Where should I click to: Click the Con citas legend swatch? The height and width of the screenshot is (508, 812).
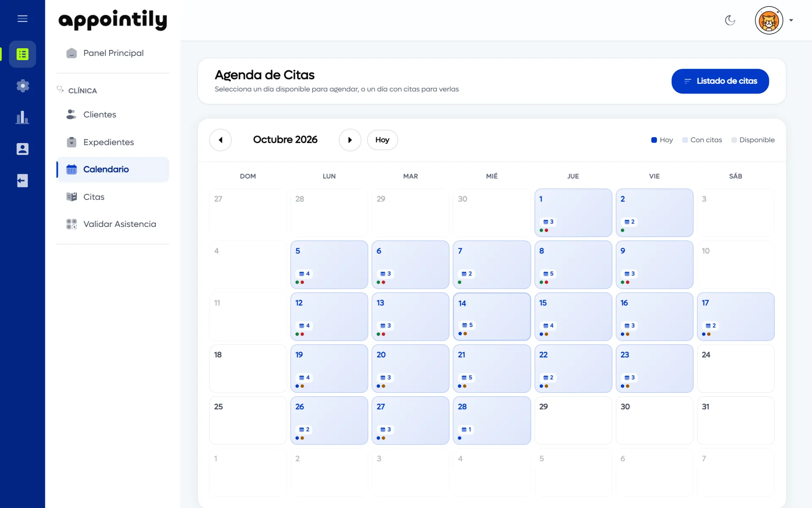pyautogui.click(x=685, y=140)
